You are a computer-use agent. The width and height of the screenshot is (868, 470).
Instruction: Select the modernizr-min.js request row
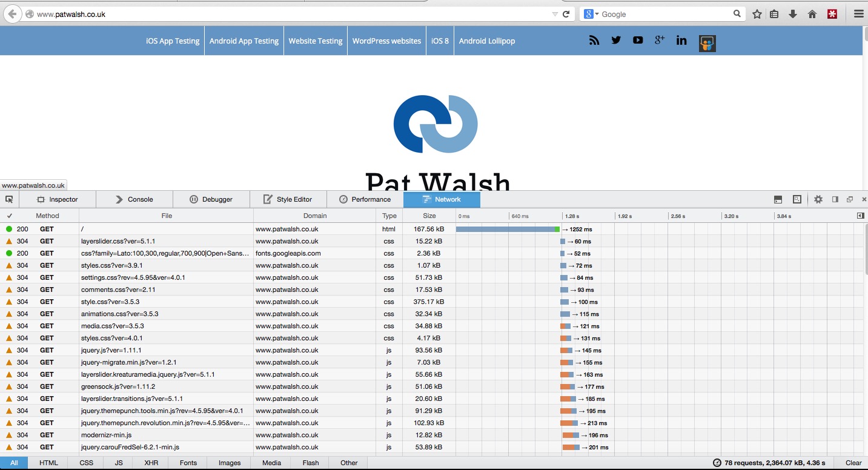tap(431, 435)
